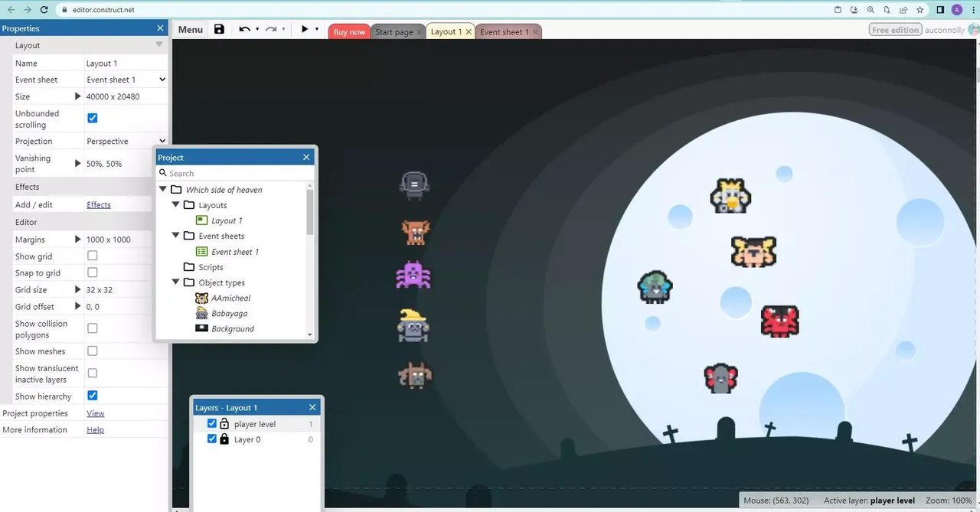Screen dimensions: 980x512
Task: Select Event sheet 1 in the Project tree
Action: coord(227,252)
